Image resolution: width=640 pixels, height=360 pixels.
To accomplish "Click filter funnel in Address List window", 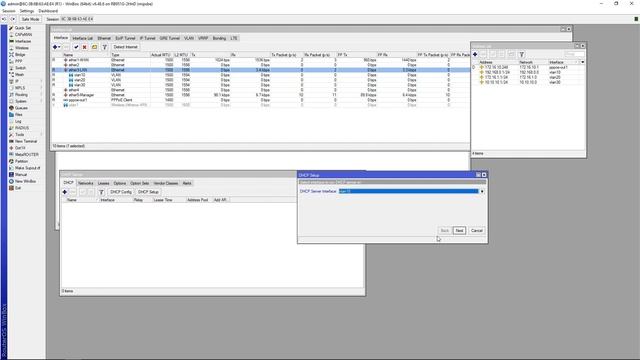I will pyautogui.click(x=521, y=54).
